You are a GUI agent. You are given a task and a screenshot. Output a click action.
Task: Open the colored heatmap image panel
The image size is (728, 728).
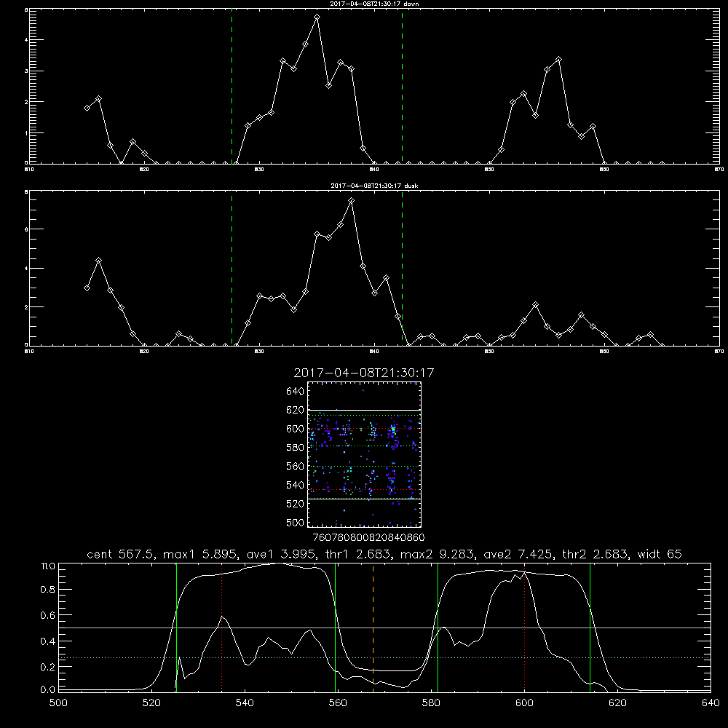(x=364, y=454)
